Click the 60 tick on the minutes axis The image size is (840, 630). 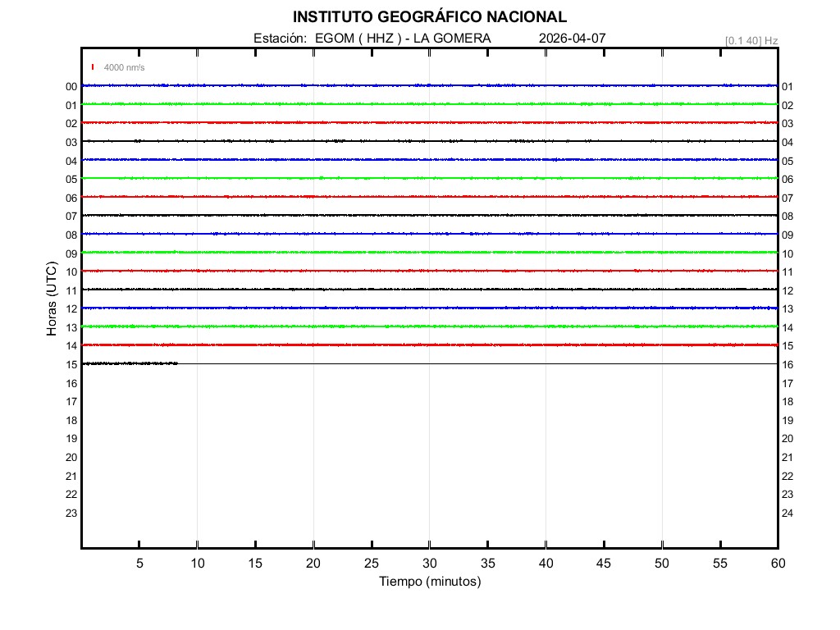(x=777, y=564)
